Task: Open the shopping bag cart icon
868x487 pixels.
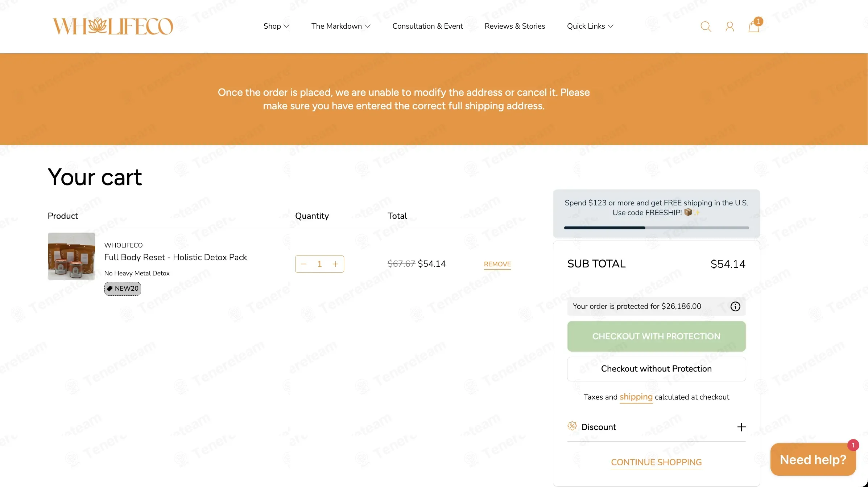Action: pyautogui.click(x=754, y=26)
